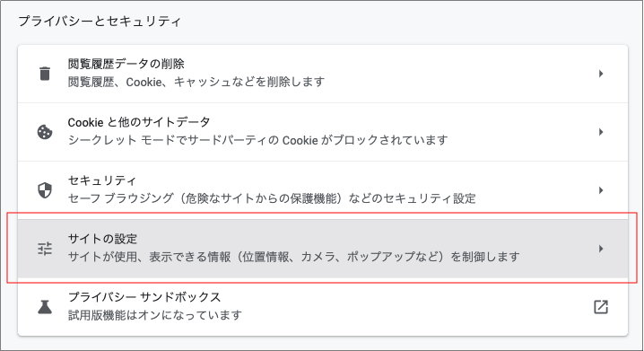Expand the サイトの設定 row arrow
Image resolution: width=644 pixels, height=351 pixels.
[601, 249]
